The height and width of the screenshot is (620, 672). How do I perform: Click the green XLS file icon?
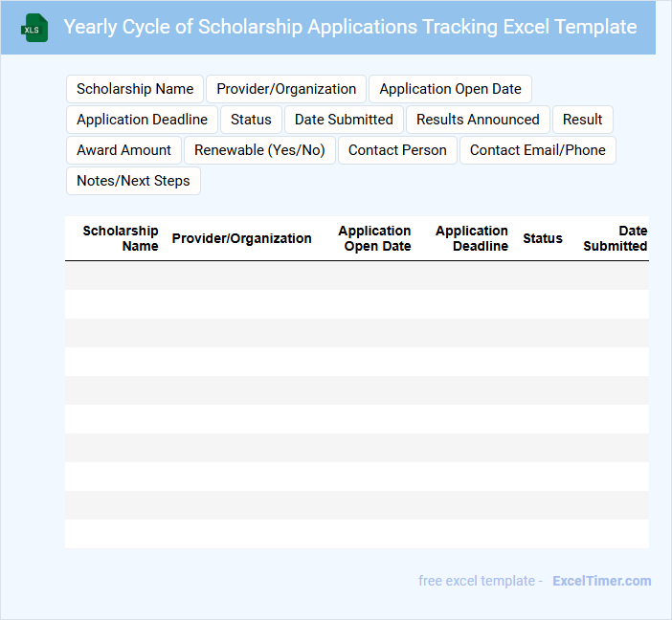(34, 28)
